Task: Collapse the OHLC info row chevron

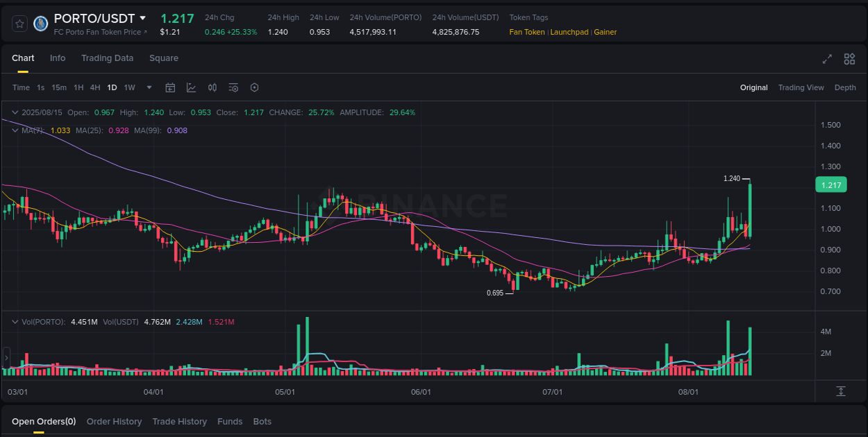Action: tap(15, 112)
